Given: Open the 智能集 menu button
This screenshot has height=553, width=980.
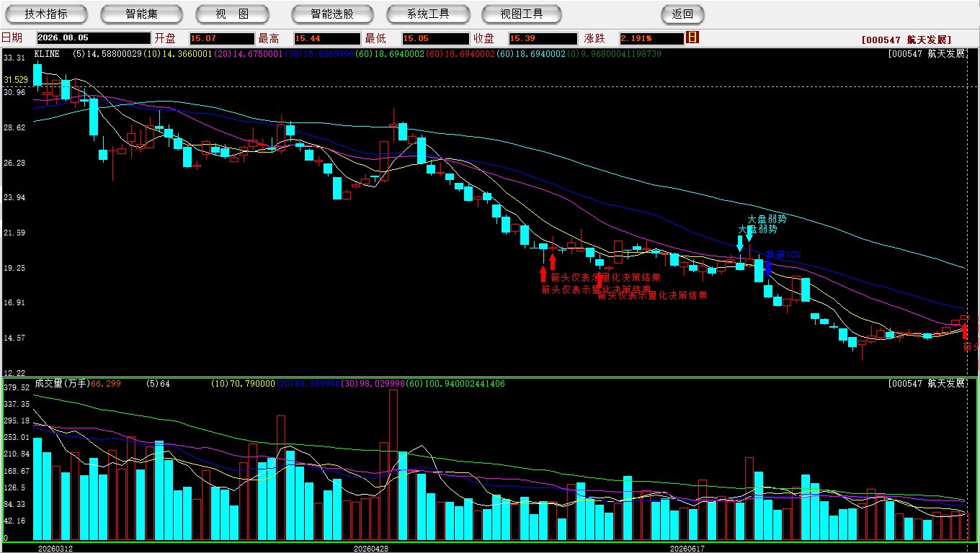Looking at the screenshot, I should (x=142, y=14).
